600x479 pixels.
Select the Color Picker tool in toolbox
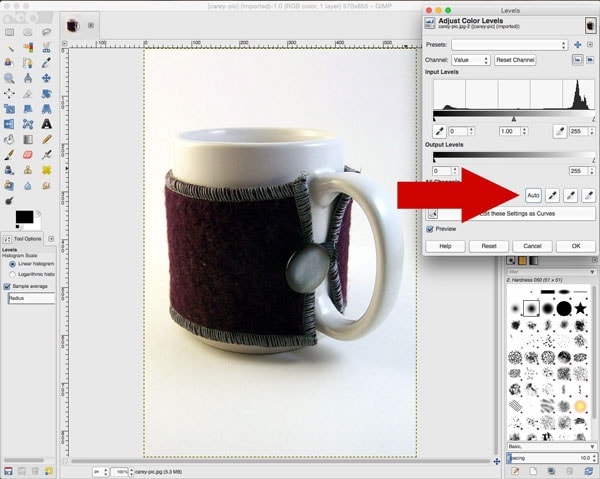[46, 63]
